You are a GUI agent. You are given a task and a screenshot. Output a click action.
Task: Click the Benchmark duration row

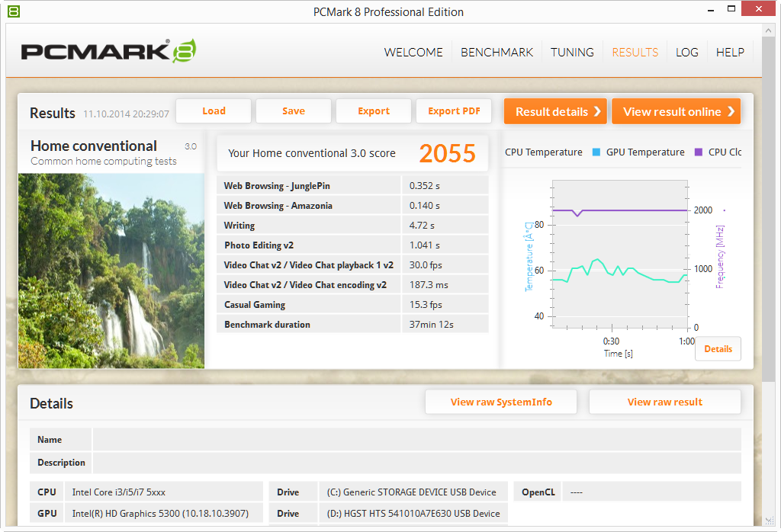(352, 325)
